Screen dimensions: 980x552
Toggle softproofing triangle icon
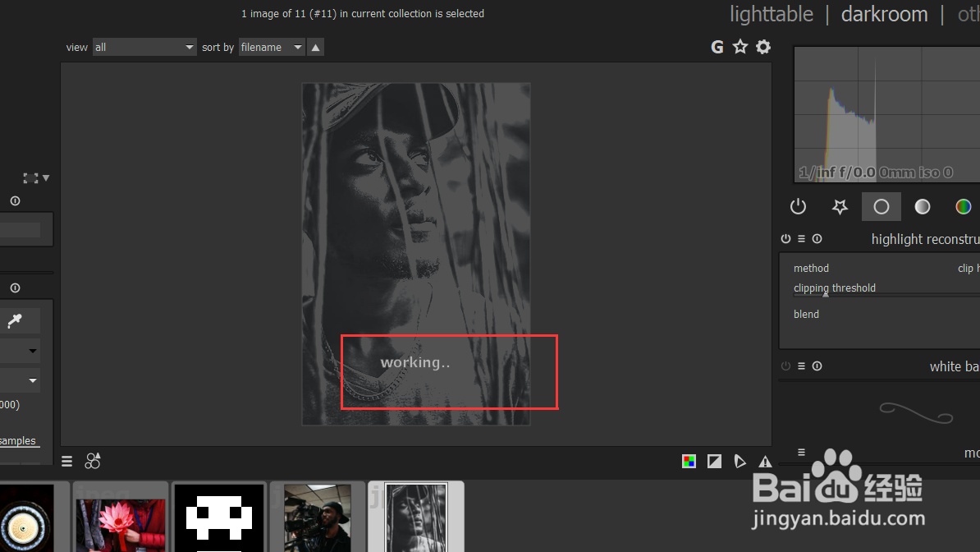(740, 462)
